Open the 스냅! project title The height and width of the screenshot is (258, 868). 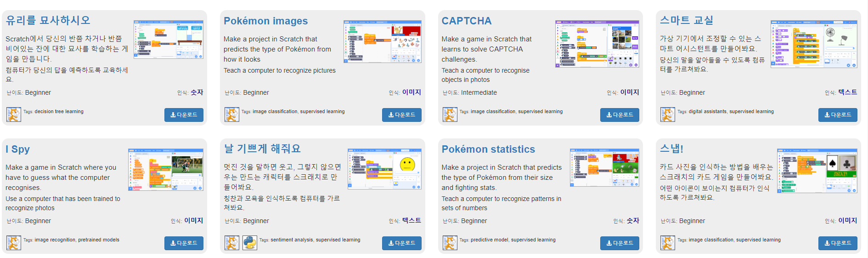671,149
